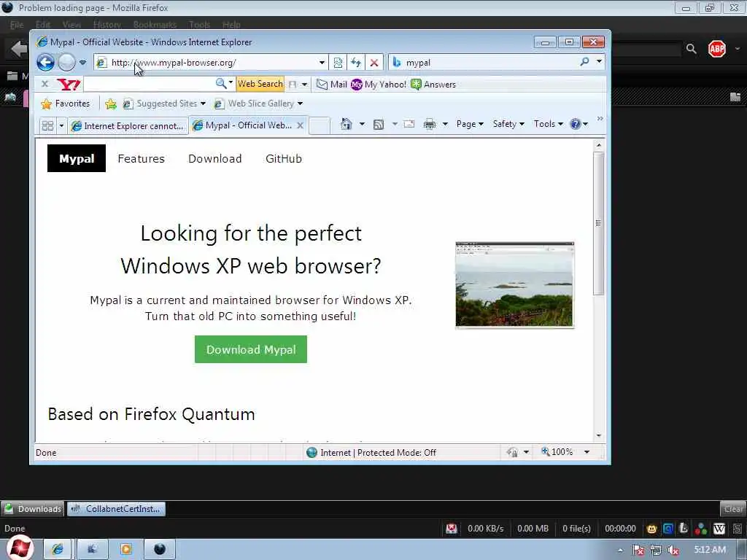Click the page vertical scrollbar thumb
Image resolution: width=747 pixels, height=560 pixels.
coord(599,223)
